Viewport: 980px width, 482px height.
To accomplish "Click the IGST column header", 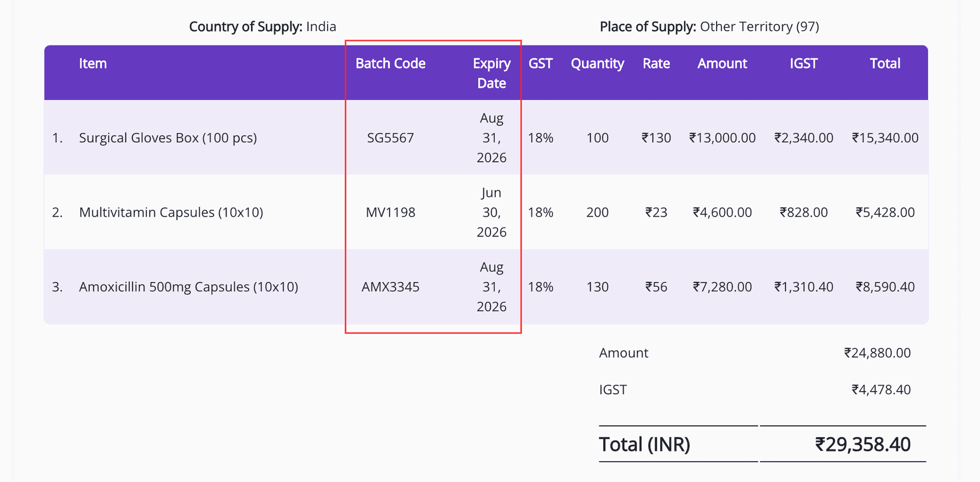I will (x=803, y=64).
